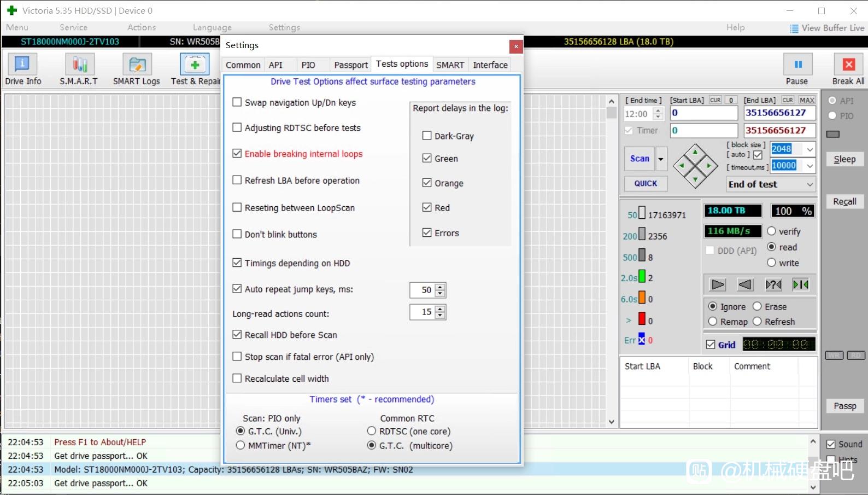This screenshot has width=868, height=495.
Task: Click the CUR button for Start LBA
Action: click(x=715, y=100)
